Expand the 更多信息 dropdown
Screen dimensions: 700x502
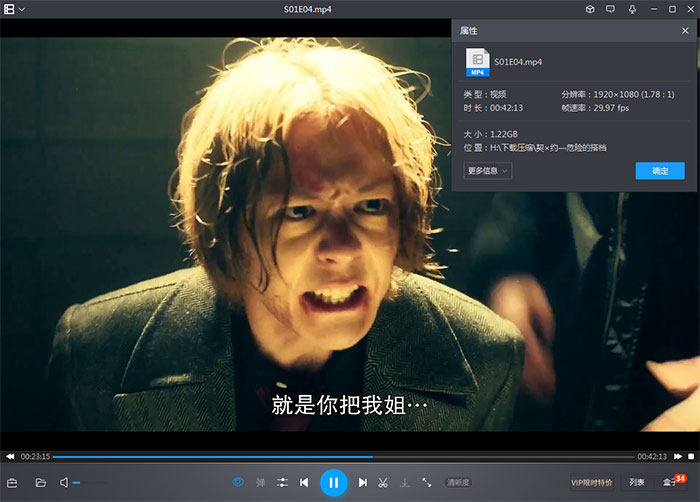click(x=488, y=171)
